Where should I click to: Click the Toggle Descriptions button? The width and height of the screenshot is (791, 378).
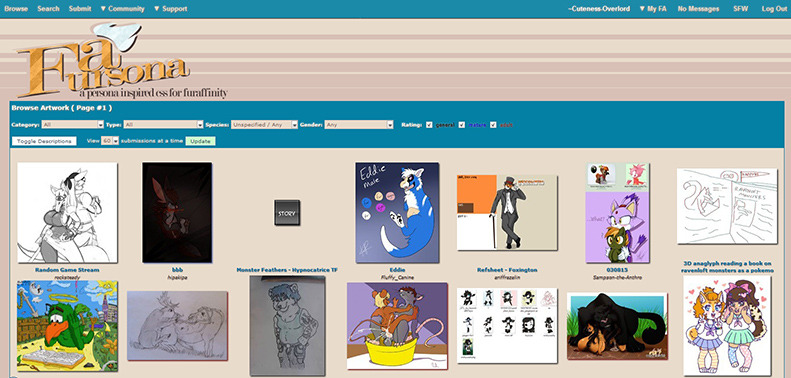(x=44, y=141)
